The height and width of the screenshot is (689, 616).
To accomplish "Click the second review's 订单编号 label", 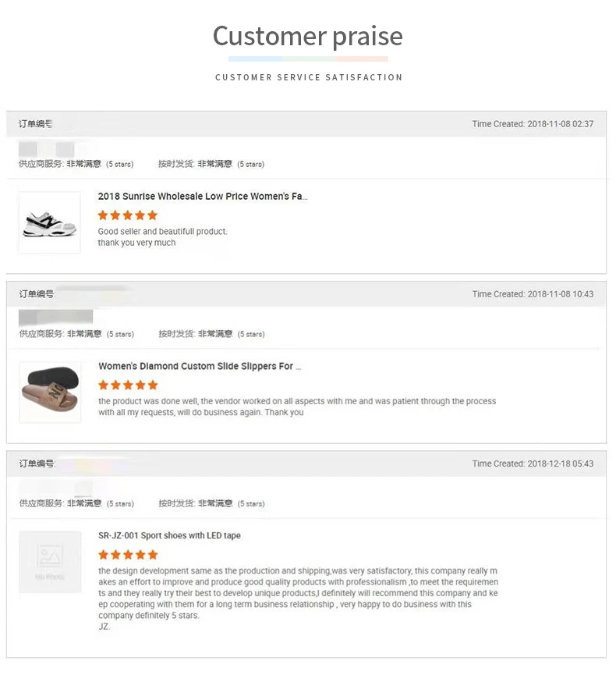I will pyautogui.click(x=36, y=294).
